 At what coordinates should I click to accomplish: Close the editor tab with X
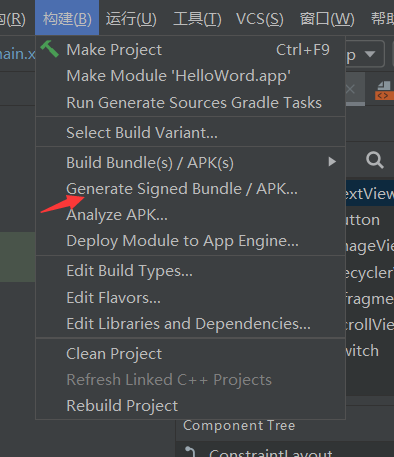pyautogui.click(x=350, y=89)
